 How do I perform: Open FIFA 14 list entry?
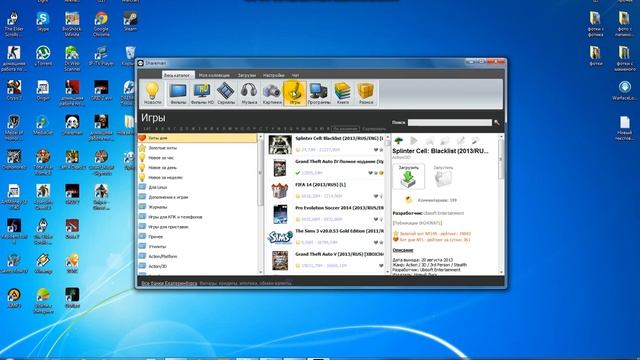click(325, 191)
